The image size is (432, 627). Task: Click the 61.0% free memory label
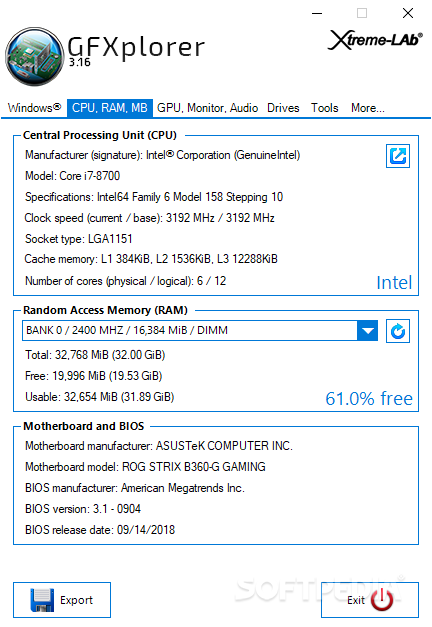pos(369,399)
